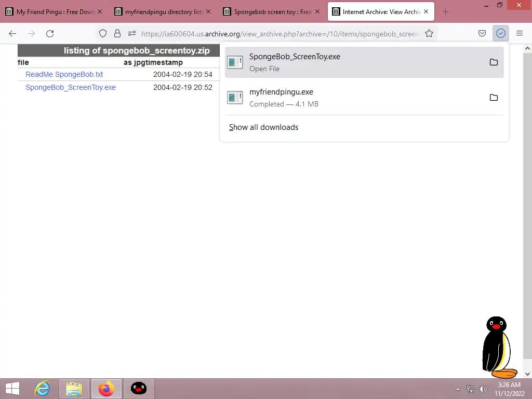
Task: Open the downloaded SpongeBob_ScreenToy.exe file
Action: 364,62
